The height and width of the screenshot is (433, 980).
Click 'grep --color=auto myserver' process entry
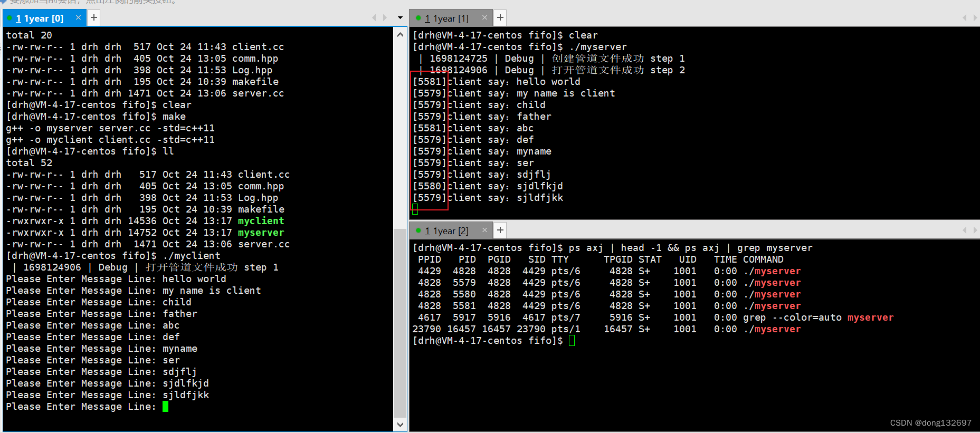point(818,317)
